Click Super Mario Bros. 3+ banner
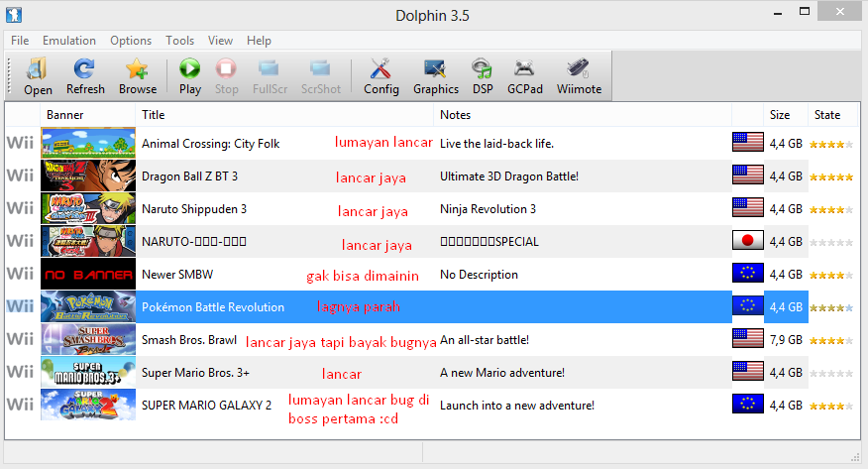Viewport: 868px width, 469px height. [x=88, y=372]
